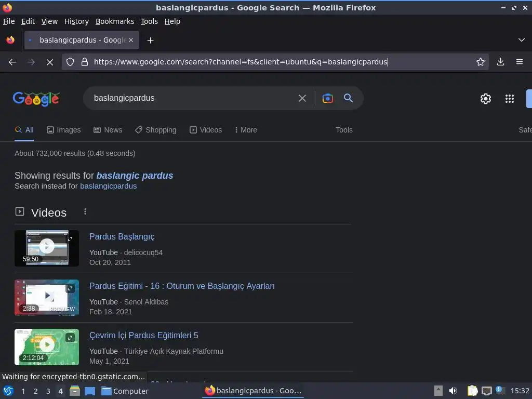The width and height of the screenshot is (532, 399).
Task: Click the notification tray icon with exclamation
Action: [499, 390]
